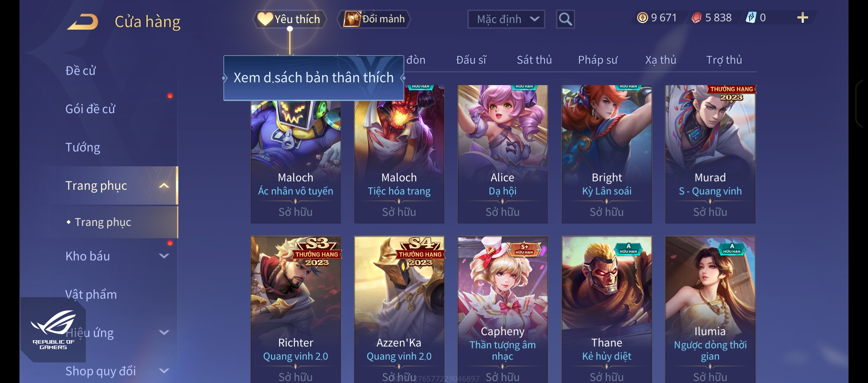Tap the back arrow icon

(x=82, y=22)
